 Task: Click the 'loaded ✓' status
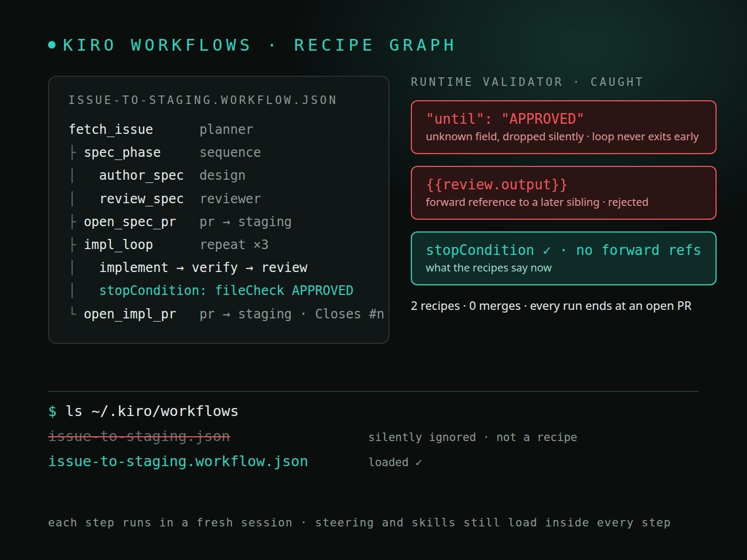tap(395, 462)
